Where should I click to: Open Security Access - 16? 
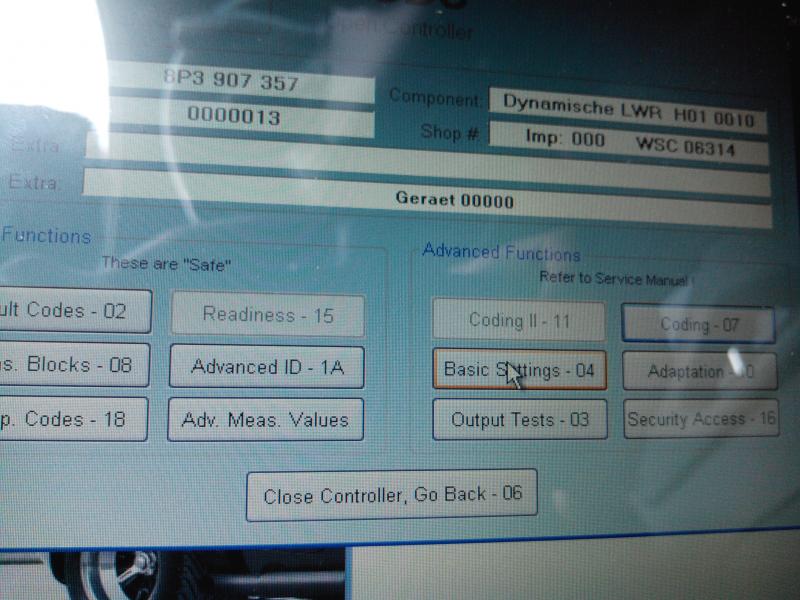pos(701,418)
